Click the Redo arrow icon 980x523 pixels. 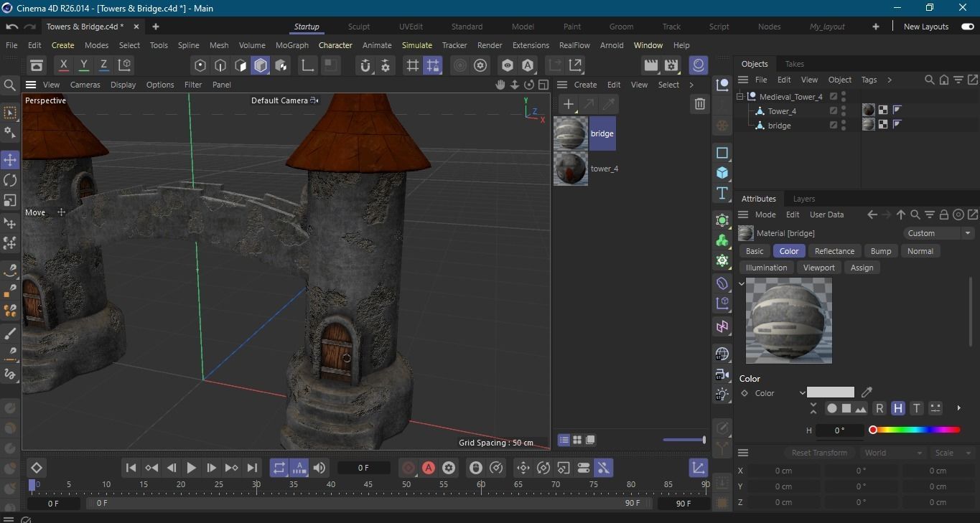tap(29, 27)
